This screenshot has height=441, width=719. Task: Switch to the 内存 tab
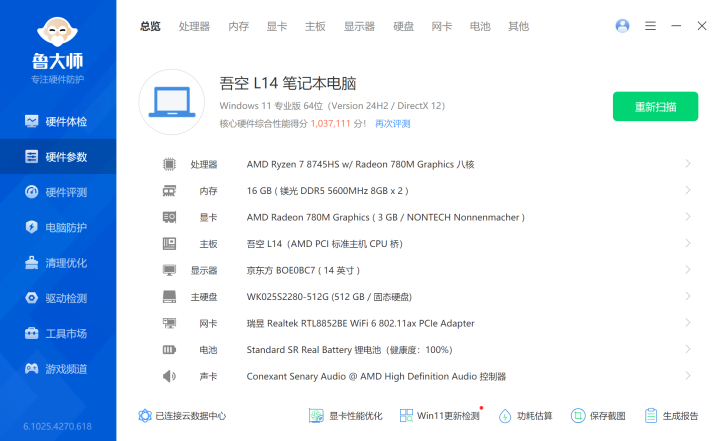pyautogui.click(x=238, y=26)
